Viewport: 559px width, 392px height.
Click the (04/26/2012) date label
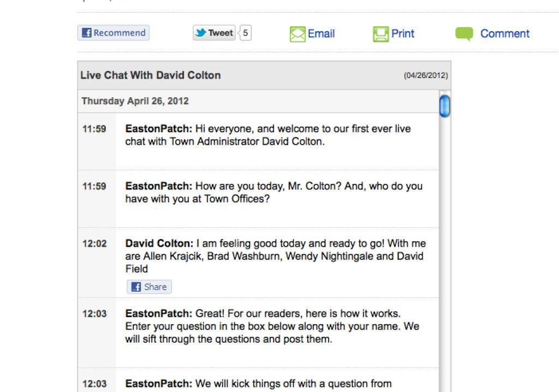(426, 76)
